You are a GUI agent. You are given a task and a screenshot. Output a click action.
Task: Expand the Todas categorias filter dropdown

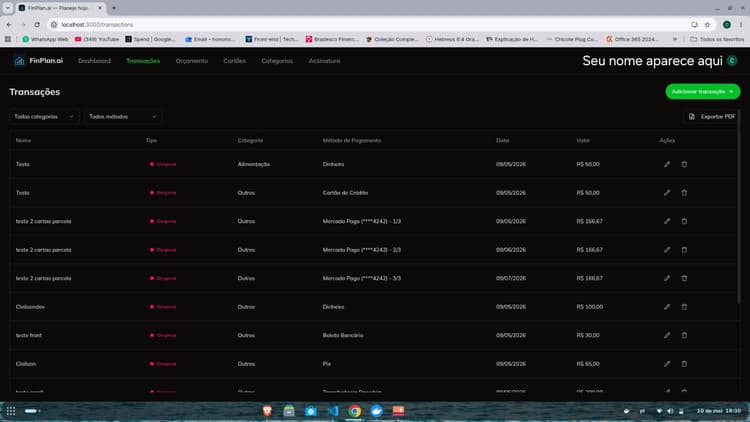click(x=44, y=117)
